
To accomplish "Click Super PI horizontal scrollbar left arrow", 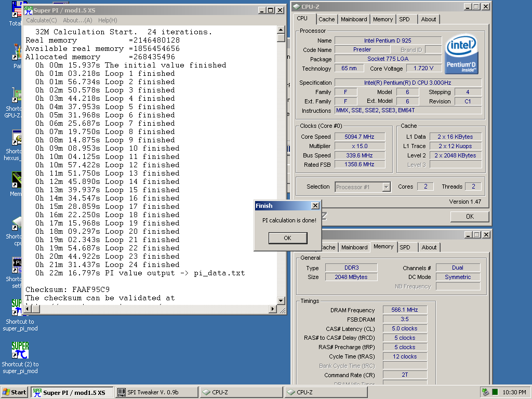I will pyautogui.click(x=28, y=309).
